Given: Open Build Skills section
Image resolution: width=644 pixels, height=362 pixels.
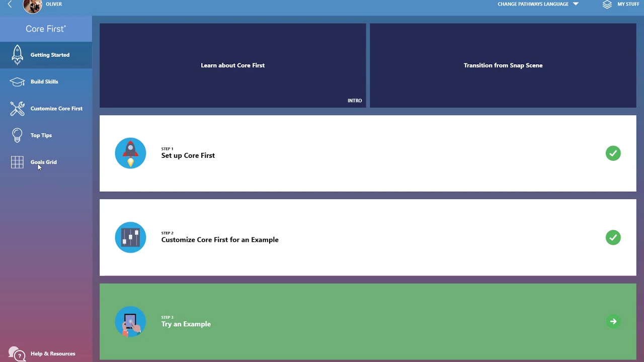Looking at the screenshot, I should point(46,81).
